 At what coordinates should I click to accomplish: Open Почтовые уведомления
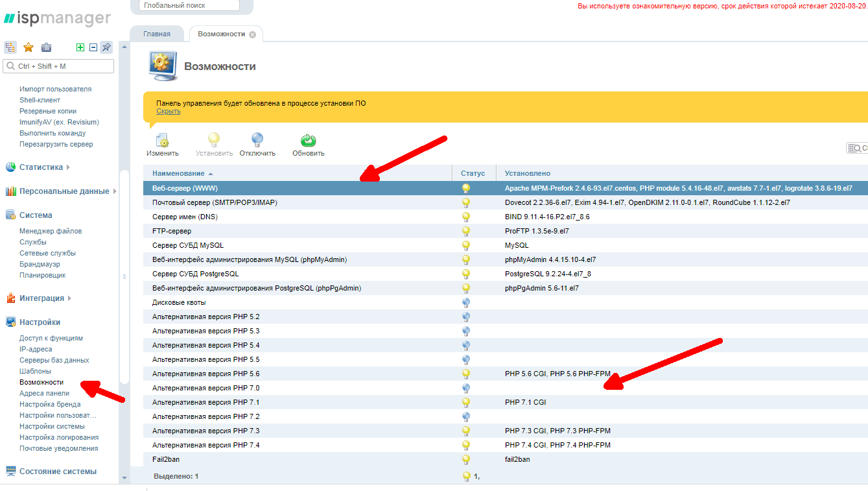59,448
